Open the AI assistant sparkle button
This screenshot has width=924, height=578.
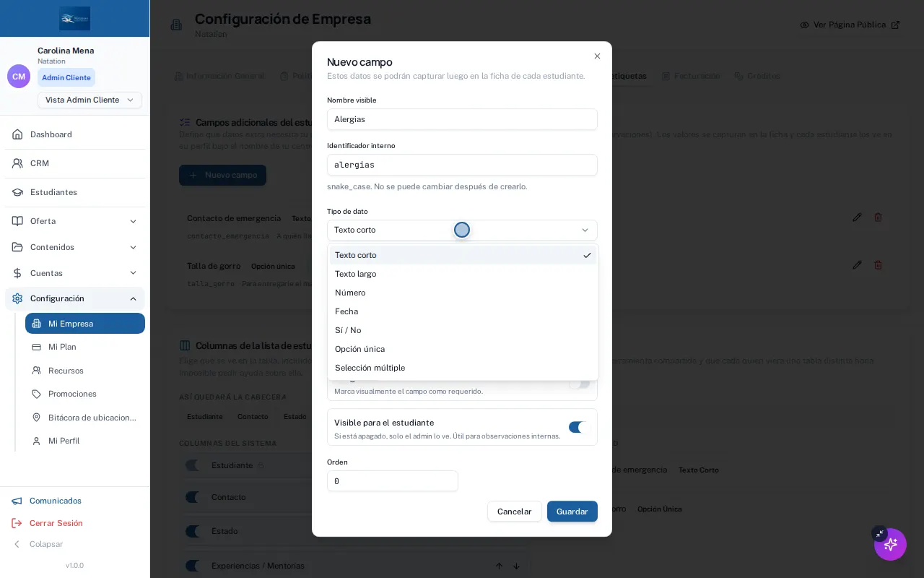(x=890, y=544)
